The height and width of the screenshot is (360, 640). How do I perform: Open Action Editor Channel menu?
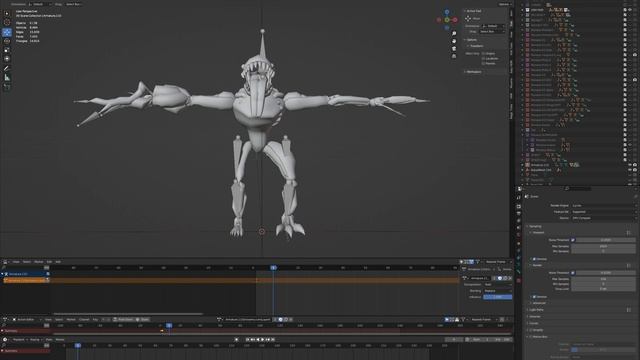(x=84, y=320)
